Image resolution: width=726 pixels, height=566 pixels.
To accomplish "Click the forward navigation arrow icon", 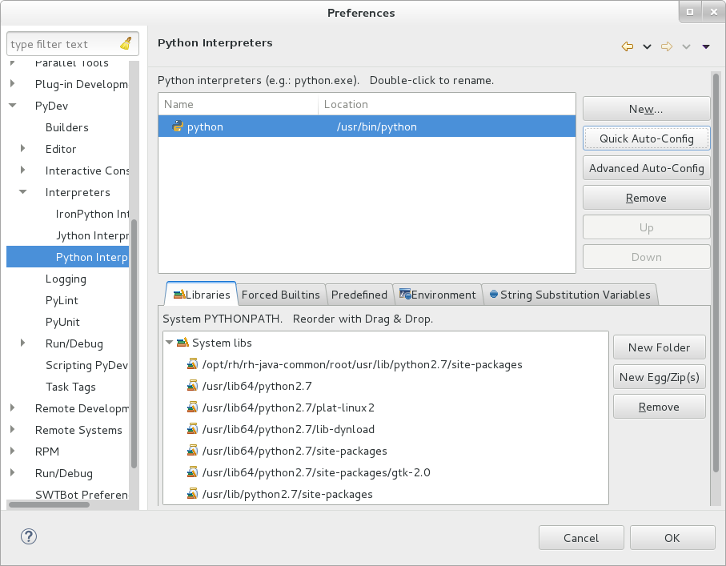I will (x=666, y=47).
